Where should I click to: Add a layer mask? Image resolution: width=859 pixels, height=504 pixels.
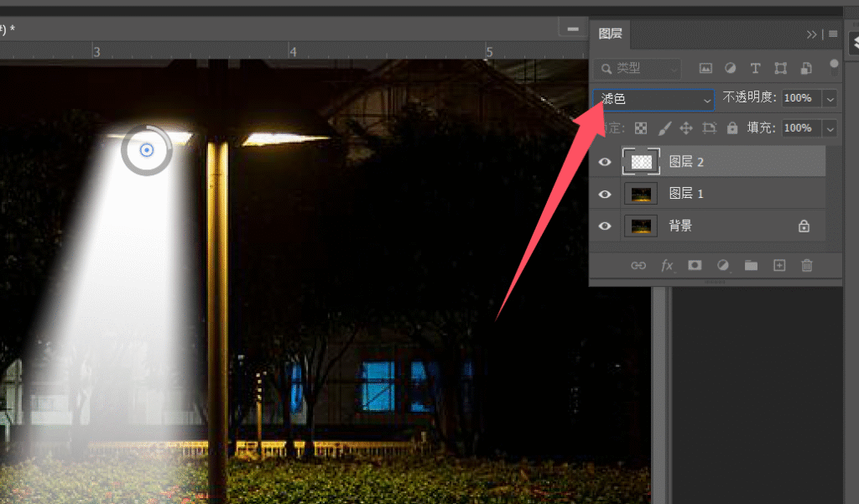point(695,266)
